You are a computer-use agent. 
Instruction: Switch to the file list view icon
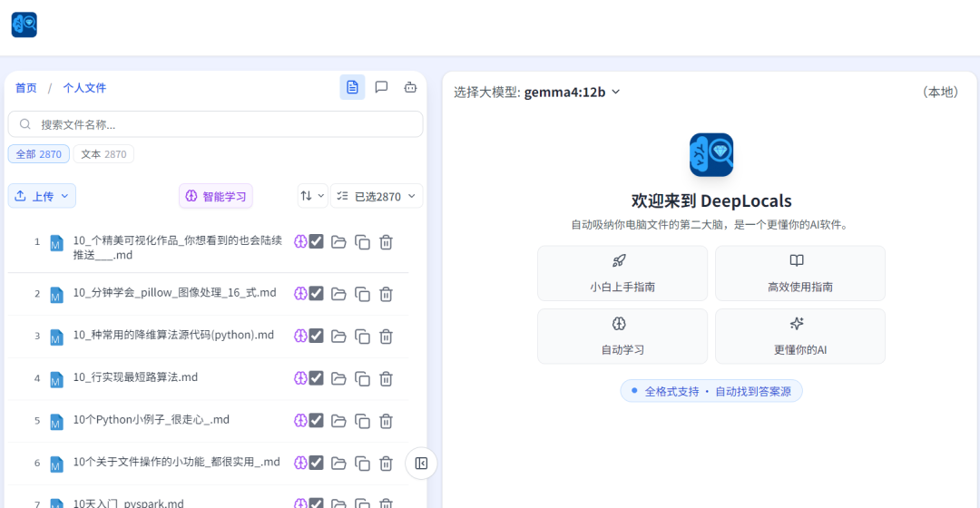coord(352,87)
